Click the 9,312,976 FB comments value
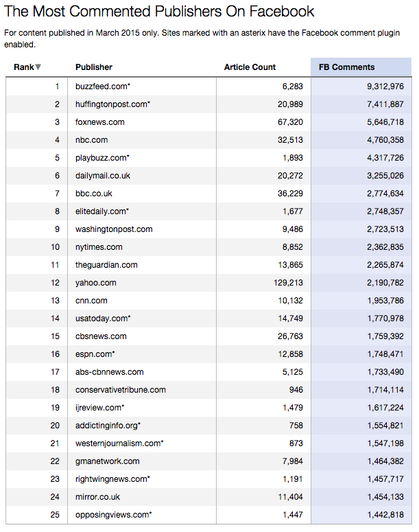419x532 pixels. click(385, 86)
